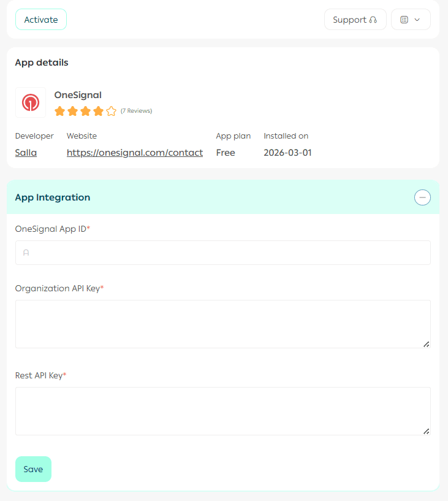448x501 pixels.
Task: Click the list icon at top right
Action: point(404,20)
